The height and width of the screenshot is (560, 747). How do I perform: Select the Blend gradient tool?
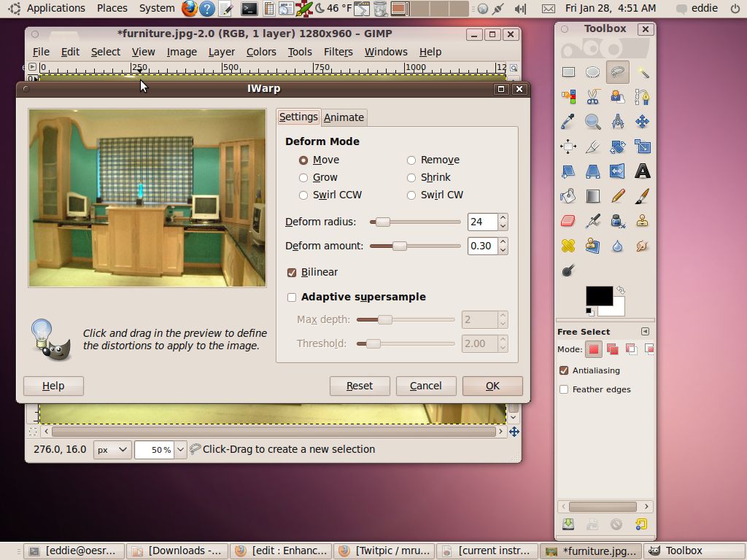click(592, 195)
